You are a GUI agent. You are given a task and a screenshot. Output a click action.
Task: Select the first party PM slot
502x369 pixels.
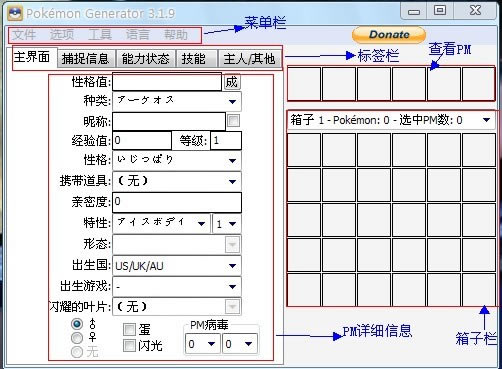click(304, 84)
